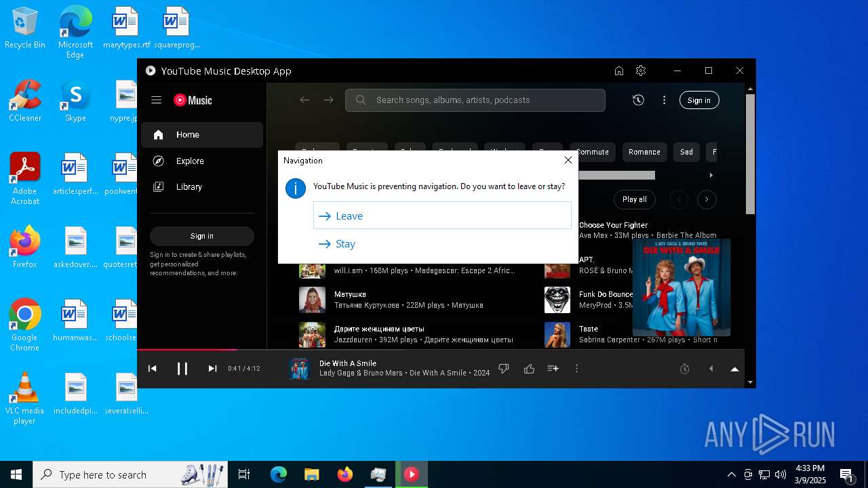Open the Funk Do Bounce song thumbnail

(x=557, y=299)
